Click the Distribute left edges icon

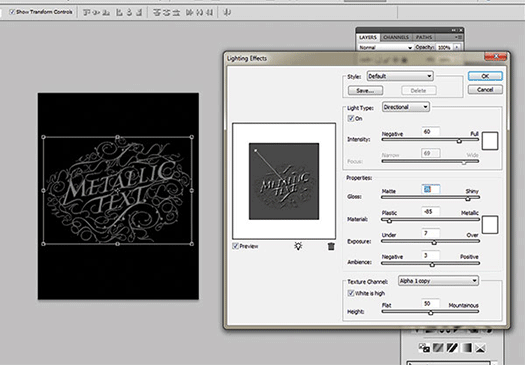189,12
